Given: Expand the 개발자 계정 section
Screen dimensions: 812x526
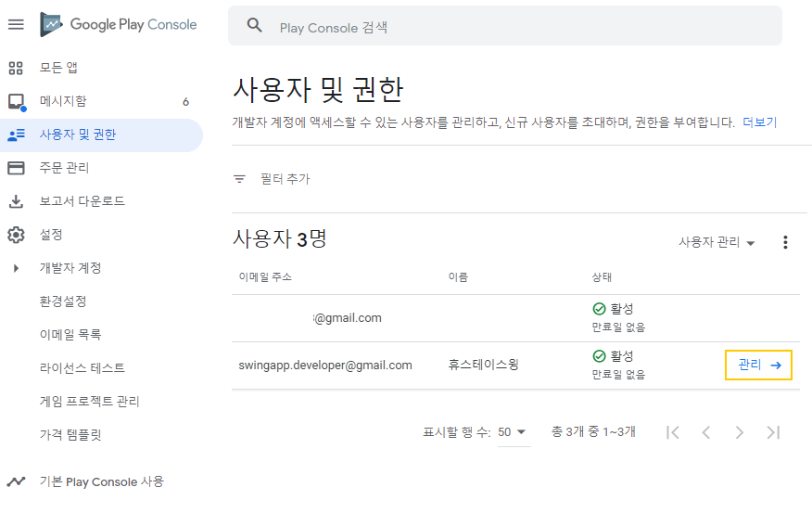Looking at the screenshot, I should pos(16,268).
